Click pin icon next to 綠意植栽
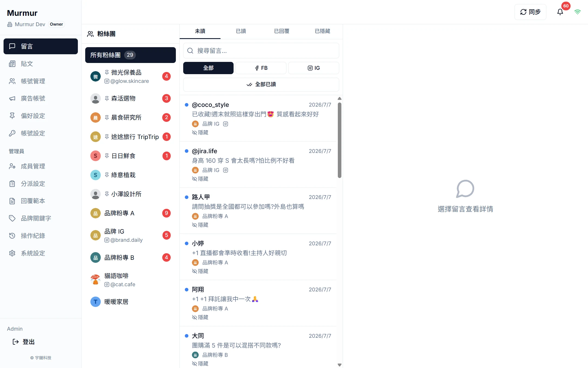This screenshot has width=588, height=368. (107, 175)
